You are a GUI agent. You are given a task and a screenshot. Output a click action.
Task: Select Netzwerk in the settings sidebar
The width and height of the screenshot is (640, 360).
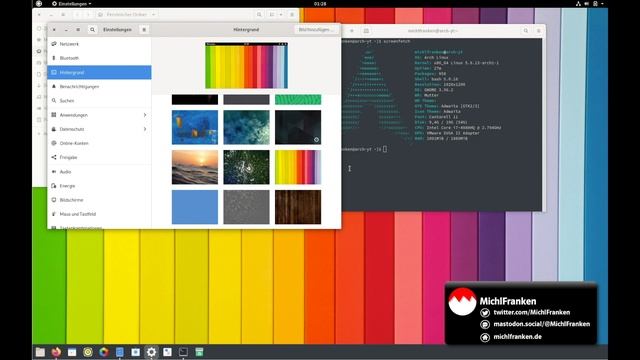(x=99, y=44)
